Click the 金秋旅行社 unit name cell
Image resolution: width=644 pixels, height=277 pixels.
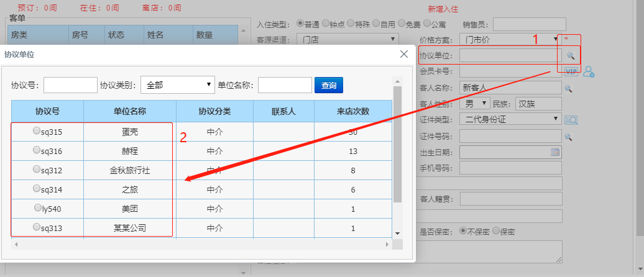coord(130,170)
